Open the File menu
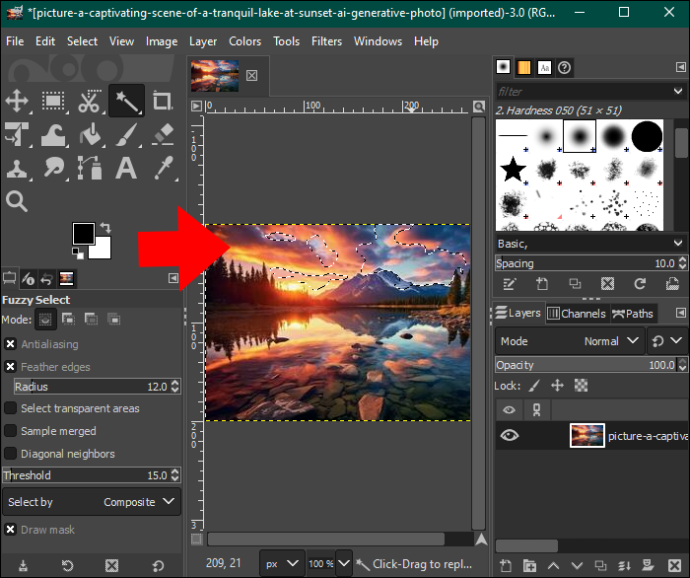The image size is (690, 578). click(x=15, y=41)
